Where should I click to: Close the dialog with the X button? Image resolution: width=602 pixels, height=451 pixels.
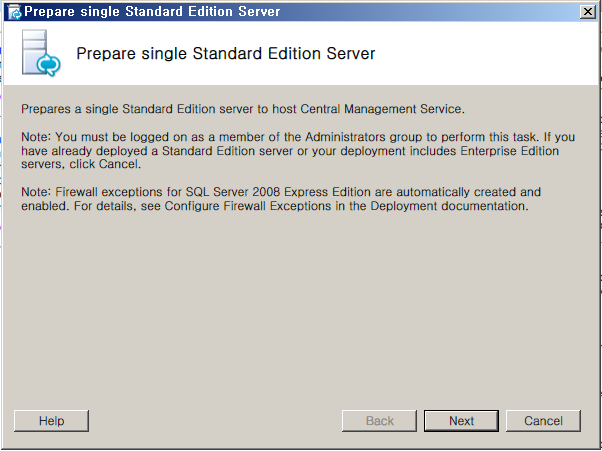click(x=588, y=12)
